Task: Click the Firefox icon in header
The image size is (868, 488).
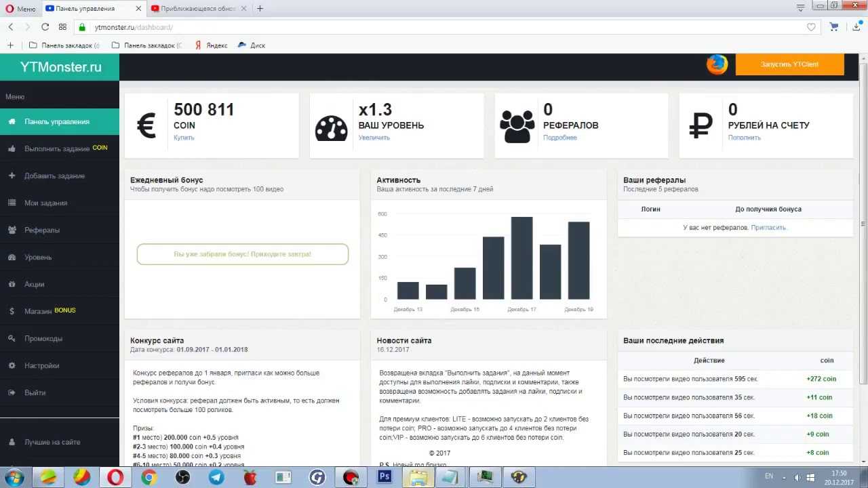Action: 717,64
